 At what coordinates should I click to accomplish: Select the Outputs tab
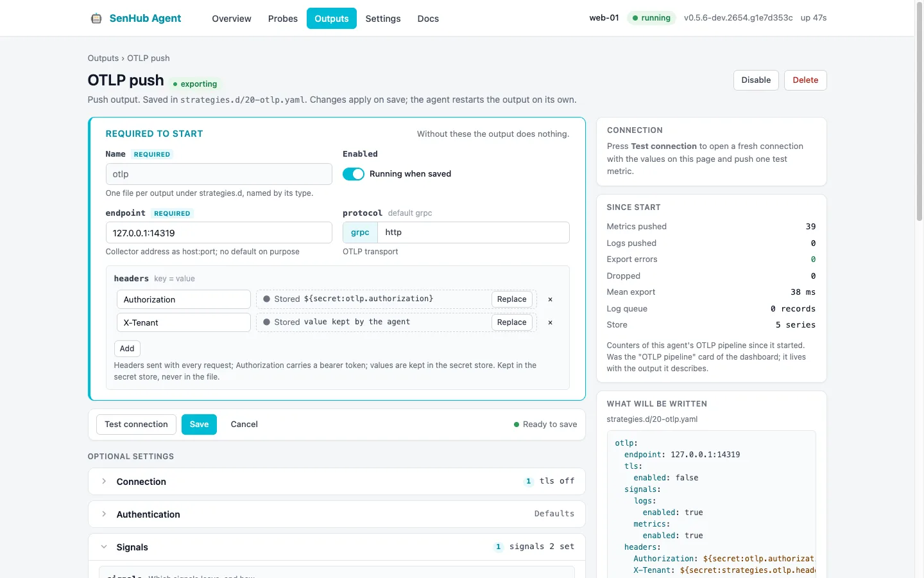point(332,19)
